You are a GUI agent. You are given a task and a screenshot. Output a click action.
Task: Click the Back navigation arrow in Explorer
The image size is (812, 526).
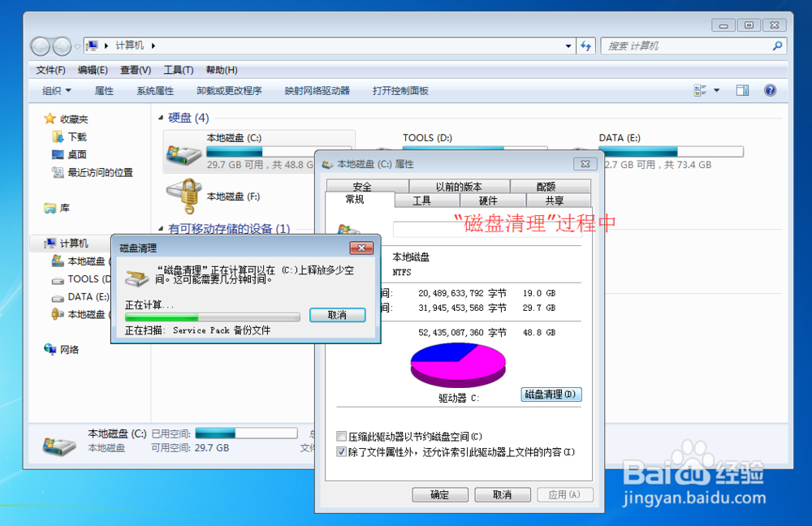tap(41, 46)
